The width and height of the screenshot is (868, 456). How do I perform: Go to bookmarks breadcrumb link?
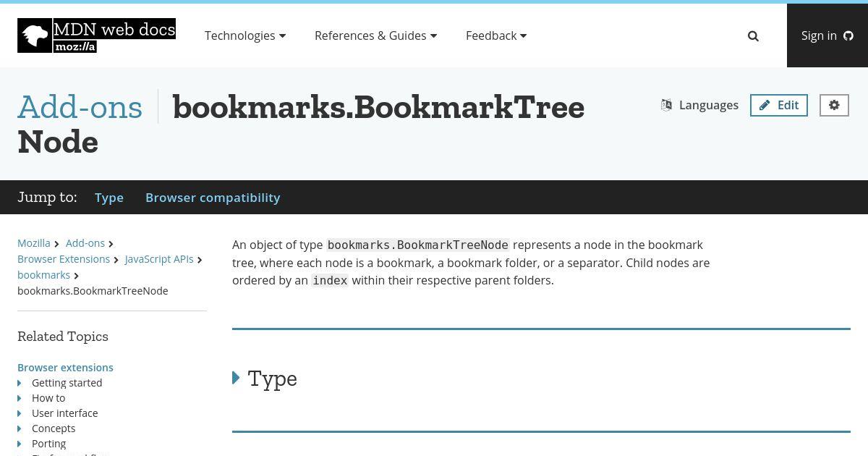pos(44,275)
